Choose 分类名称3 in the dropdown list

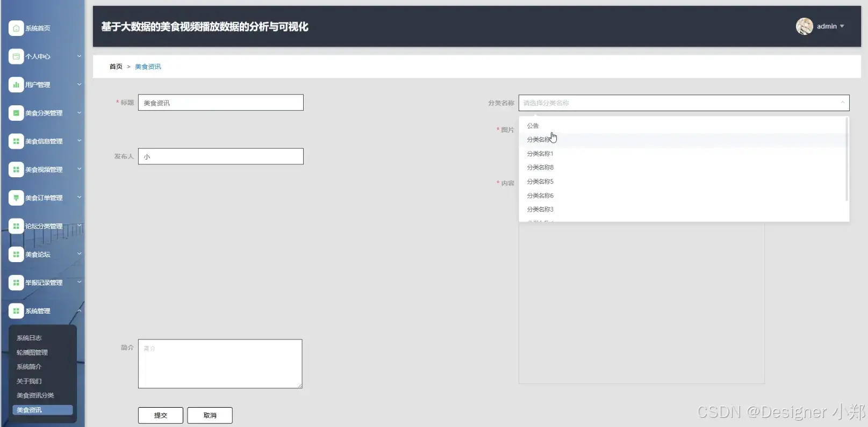click(682, 209)
